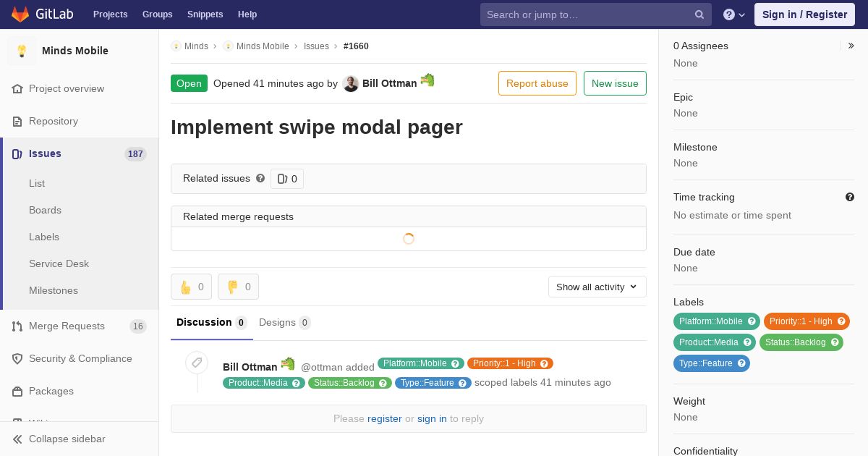Screen dimensions: 868x456
Task: Collapse the right sidebar with double chevron
Action: [x=851, y=46]
